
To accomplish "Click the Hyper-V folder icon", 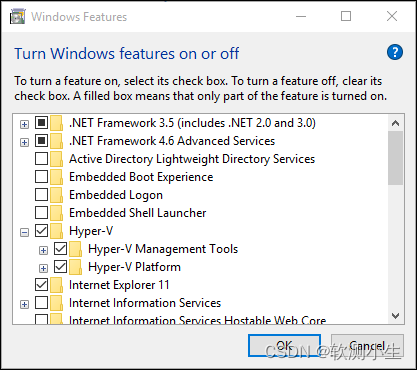I will click(56, 231).
